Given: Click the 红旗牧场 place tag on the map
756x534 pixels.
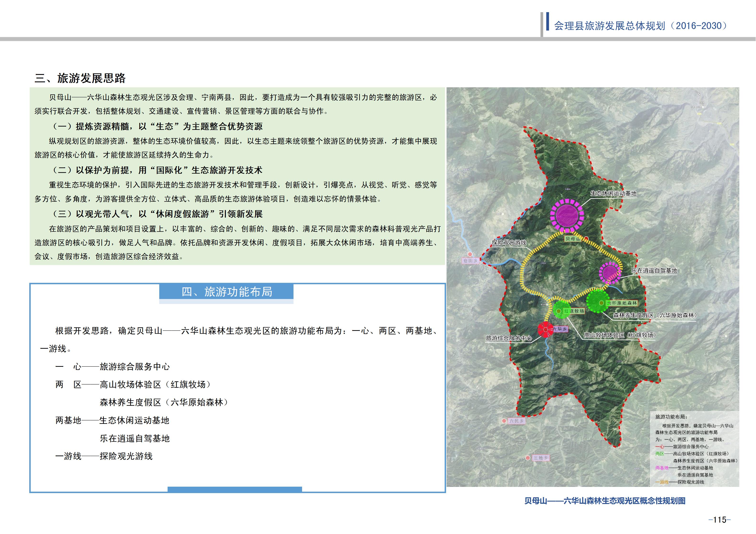Looking at the screenshot, I should [x=574, y=311].
